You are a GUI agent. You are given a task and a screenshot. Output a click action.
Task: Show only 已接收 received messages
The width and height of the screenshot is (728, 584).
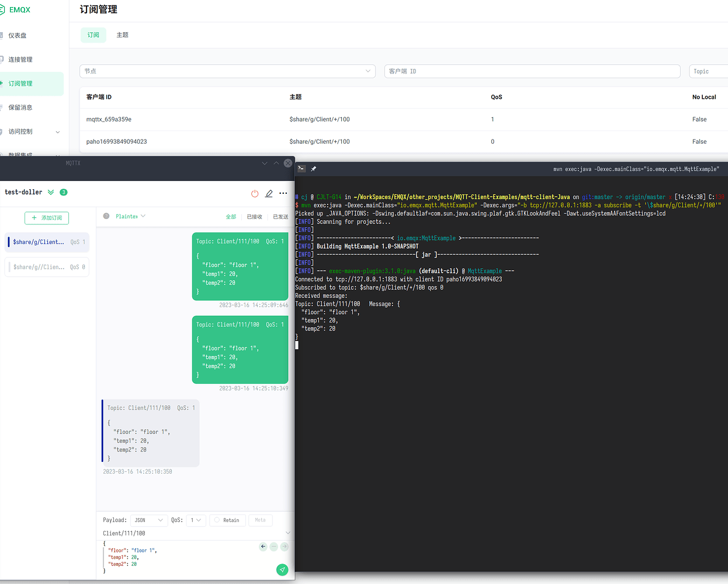254,217
